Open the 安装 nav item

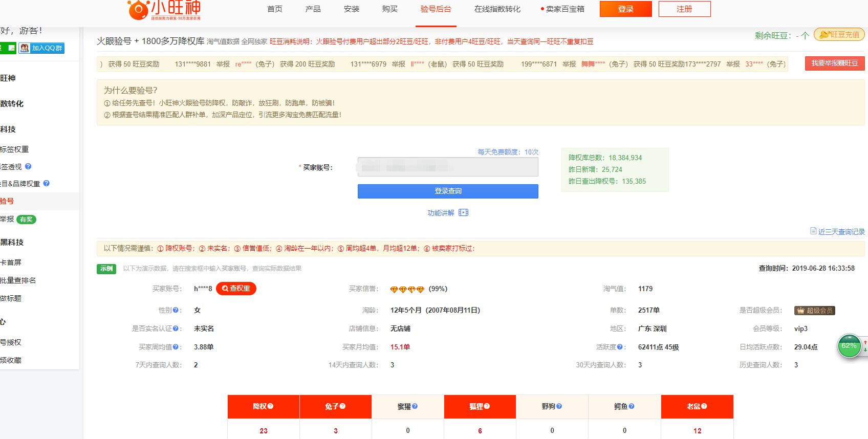coord(352,9)
